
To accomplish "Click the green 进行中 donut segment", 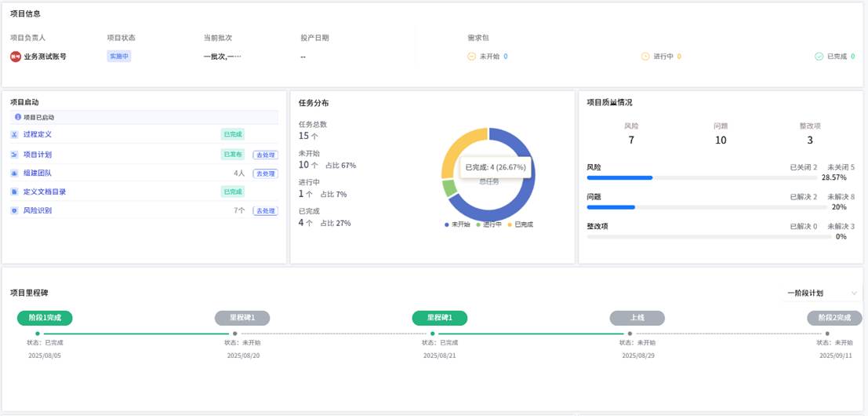I will (449, 188).
